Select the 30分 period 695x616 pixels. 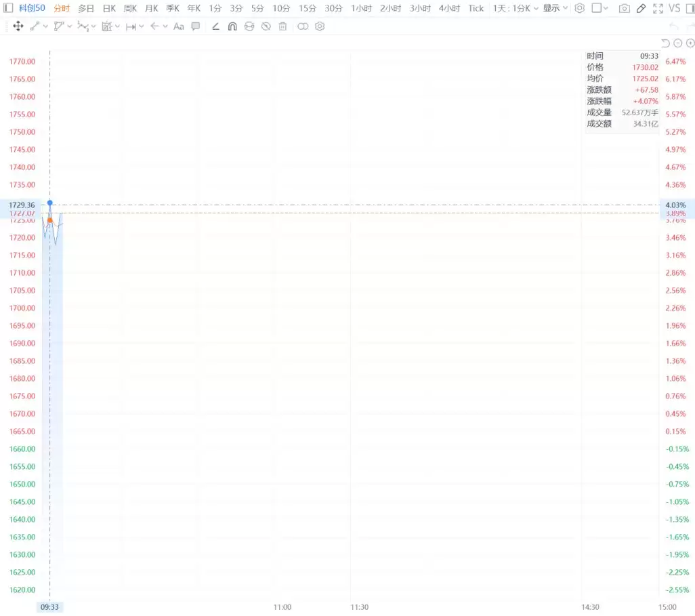tap(334, 8)
